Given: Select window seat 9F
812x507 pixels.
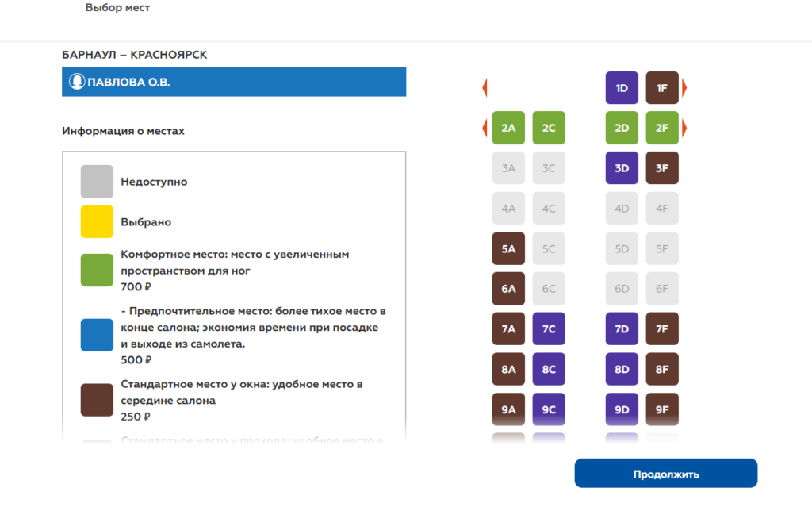Looking at the screenshot, I should click(x=662, y=409).
